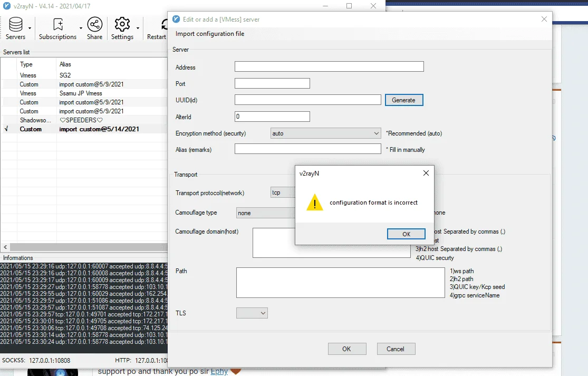Open the Settings gear icon
The image size is (588, 376).
click(122, 28)
